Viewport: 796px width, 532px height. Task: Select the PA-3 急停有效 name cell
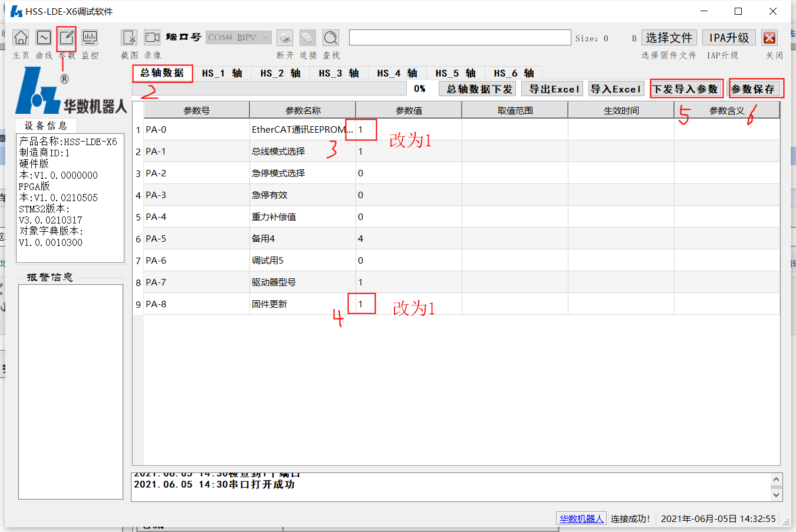(302, 195)
